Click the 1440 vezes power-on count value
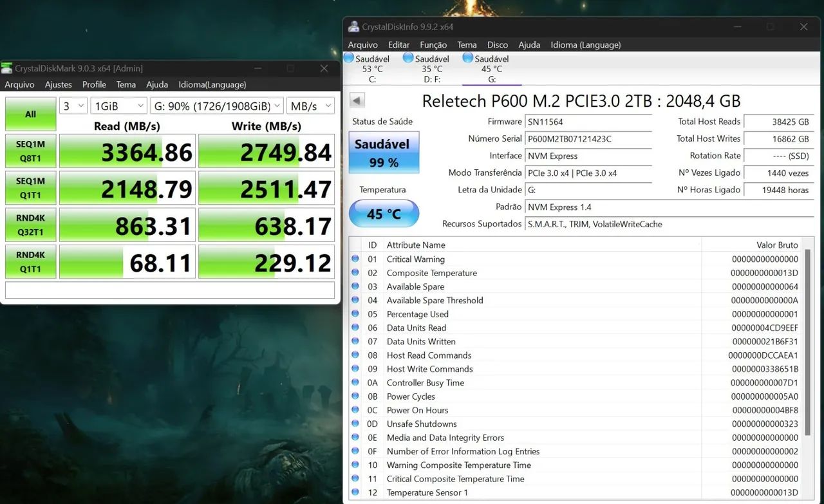The width and height of the screenshot is (824, 504). 778,173
